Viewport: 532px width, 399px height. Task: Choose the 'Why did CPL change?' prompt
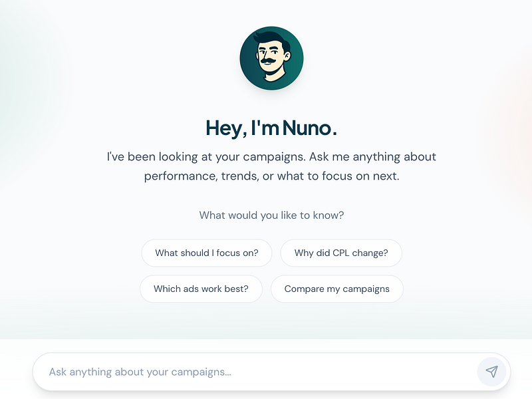pyautogui.click(x=340, y=253)
